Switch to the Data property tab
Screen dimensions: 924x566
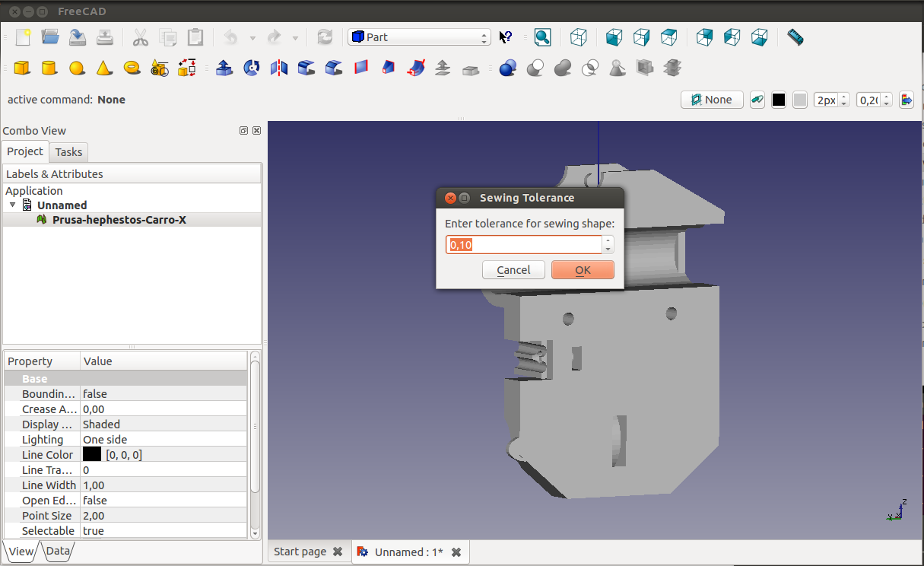(58, 552)
